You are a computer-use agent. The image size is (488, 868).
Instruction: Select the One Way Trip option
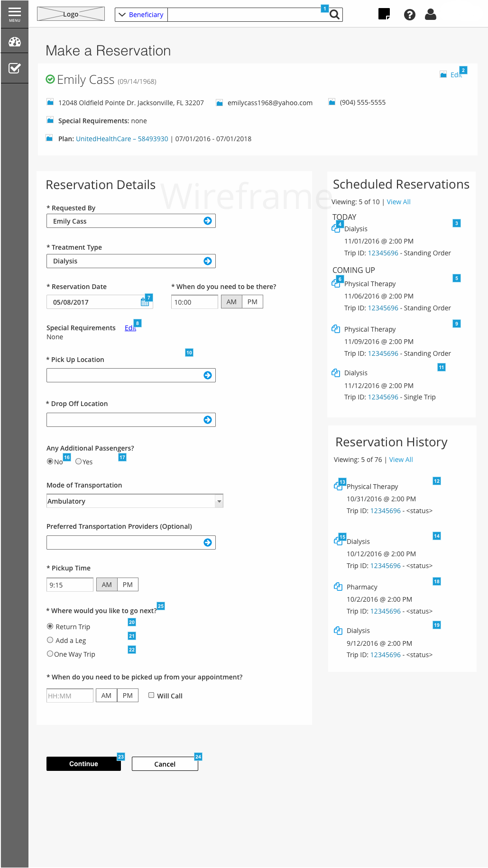(50, 654)
